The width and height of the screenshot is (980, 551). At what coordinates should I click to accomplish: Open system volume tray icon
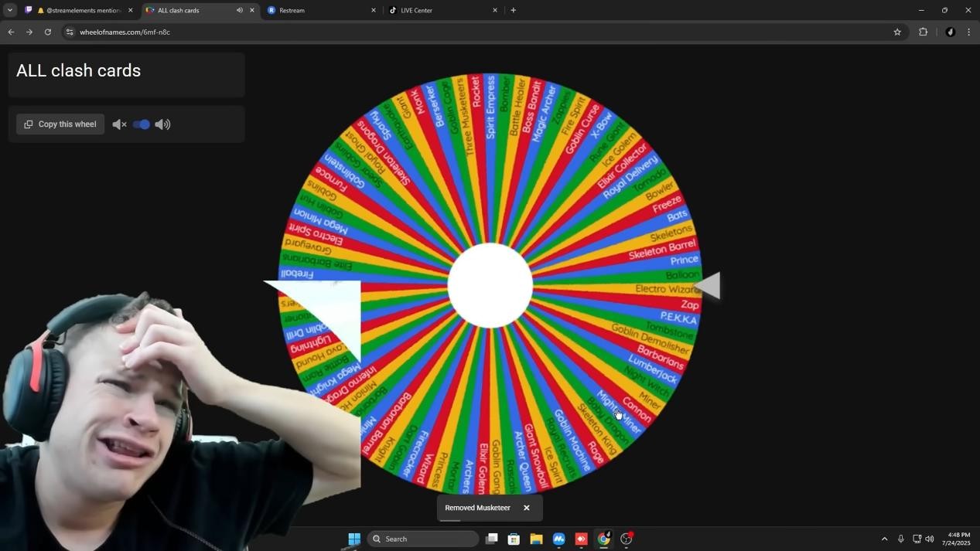(930, 539)
